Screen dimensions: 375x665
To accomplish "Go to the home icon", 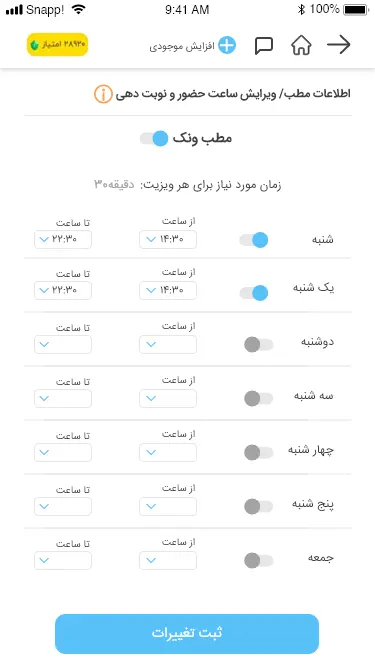I will 301,45.
